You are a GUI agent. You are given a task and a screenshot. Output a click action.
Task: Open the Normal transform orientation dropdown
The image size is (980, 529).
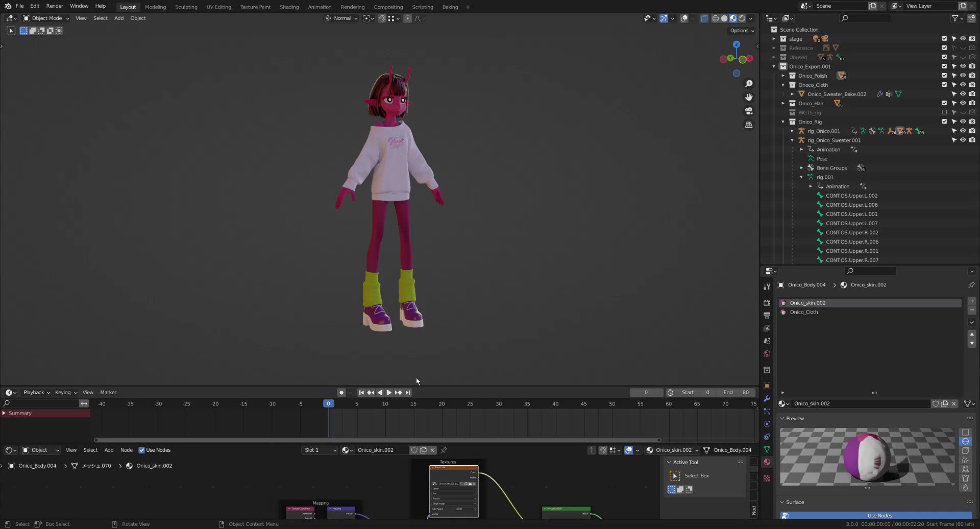[341, 18]
